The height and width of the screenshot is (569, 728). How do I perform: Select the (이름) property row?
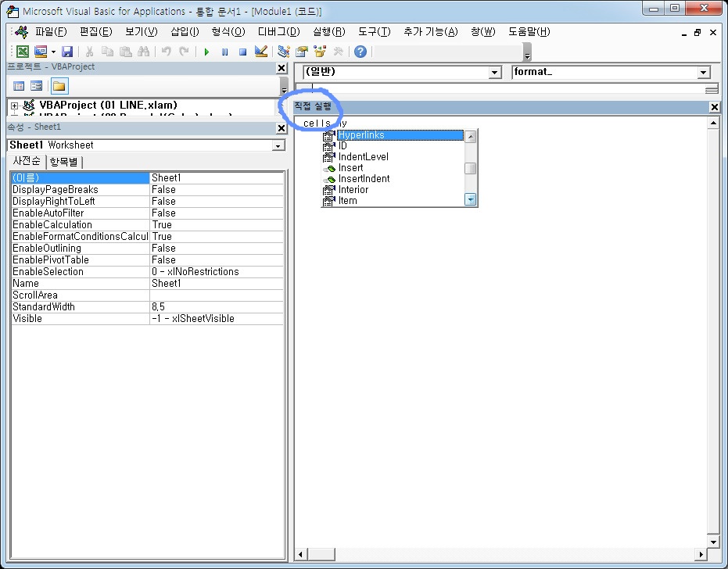pyautogui.click(x=147, y=177)
